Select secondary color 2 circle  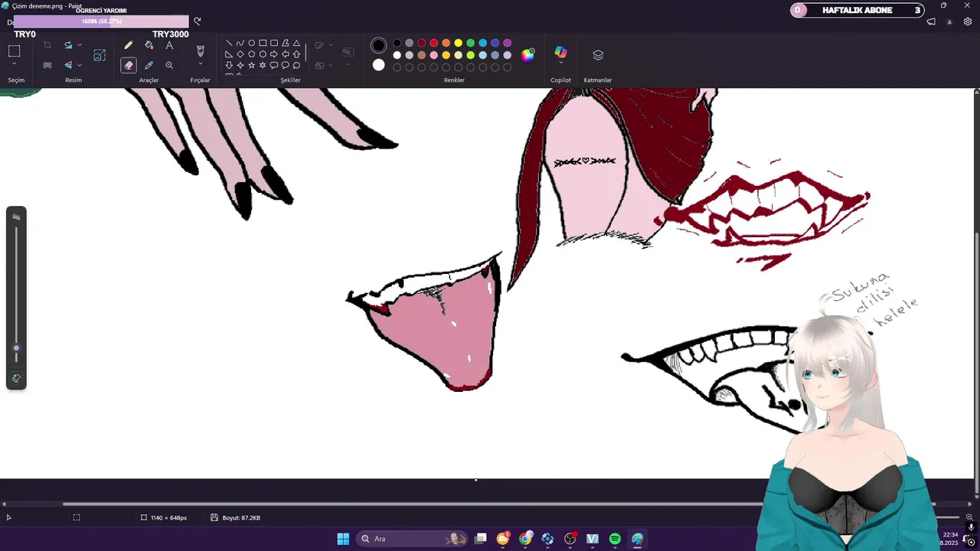378,65
